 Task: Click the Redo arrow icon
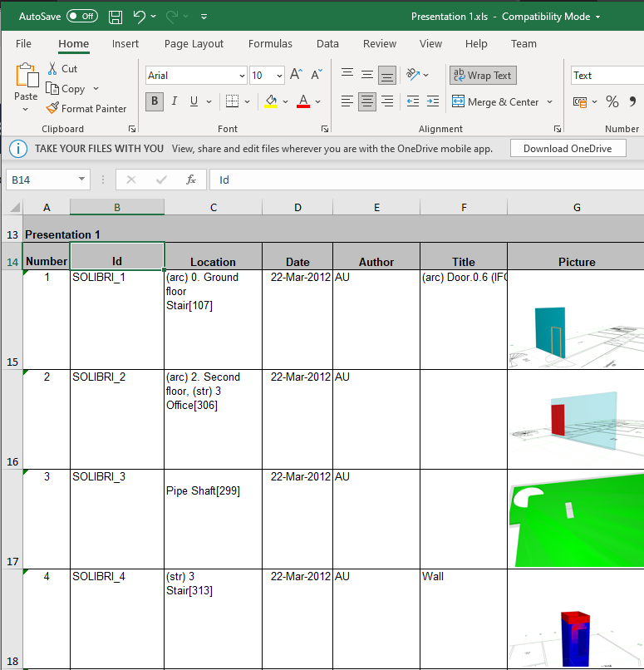pos(172,17)
